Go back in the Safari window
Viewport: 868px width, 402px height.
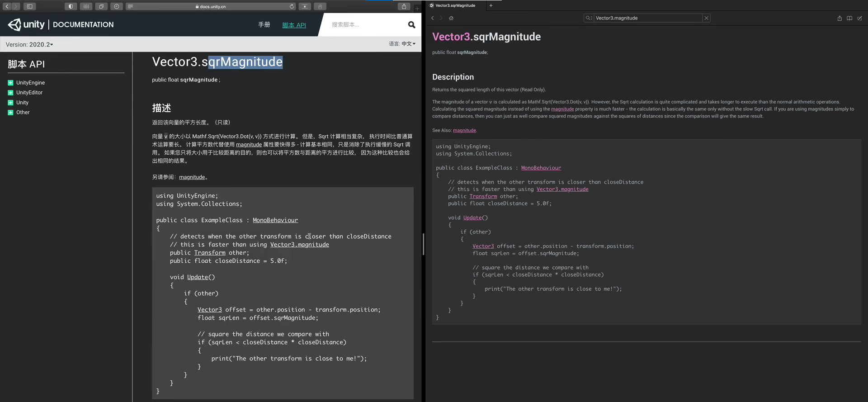[x=7, y=6]
